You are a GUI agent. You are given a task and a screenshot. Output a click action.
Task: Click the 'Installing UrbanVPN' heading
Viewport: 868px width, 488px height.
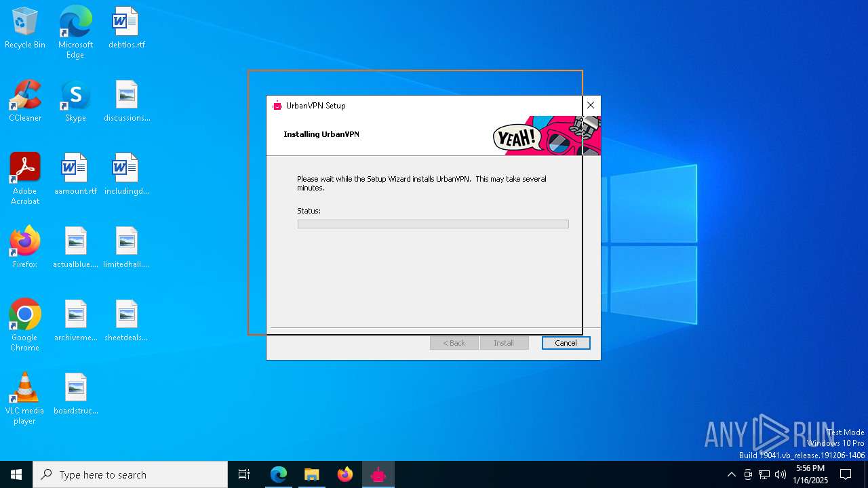point(321,134)
